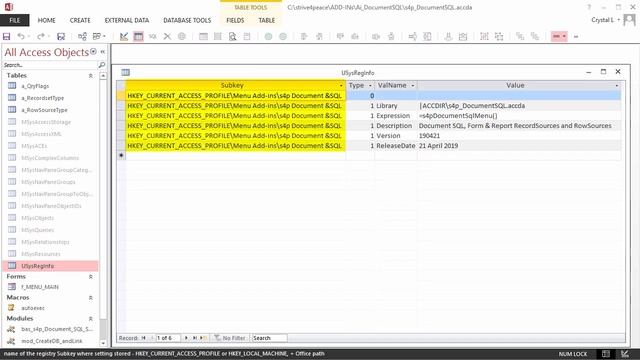Open user name Crystal L dropdown

[x=619, y=20]
